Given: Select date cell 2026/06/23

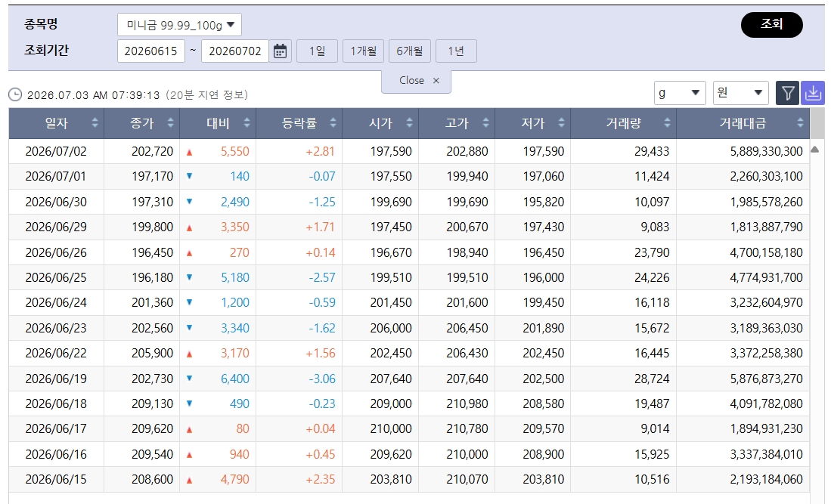Looking at the screenshot, I should coord(56,328).
